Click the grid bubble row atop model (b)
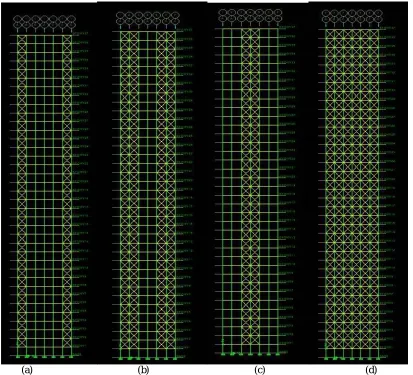This screenshot has height=375, width=413. pyautogui.click(x=148, y=18)
